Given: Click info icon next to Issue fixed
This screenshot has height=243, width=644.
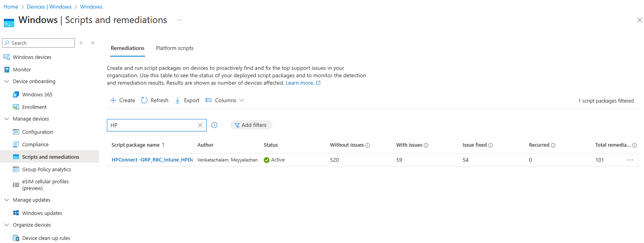Looking at the screenshot, I should pyautogui.click(x=491, y=145).
